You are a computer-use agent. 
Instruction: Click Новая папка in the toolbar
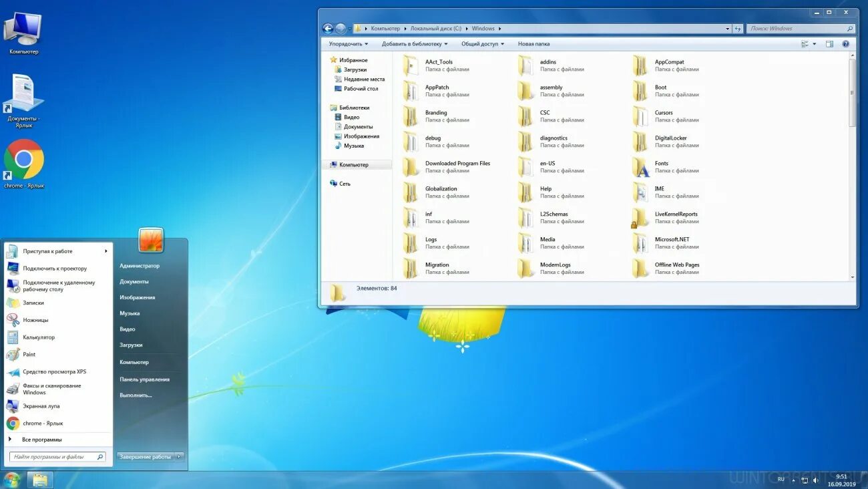(x=533, y=44)
